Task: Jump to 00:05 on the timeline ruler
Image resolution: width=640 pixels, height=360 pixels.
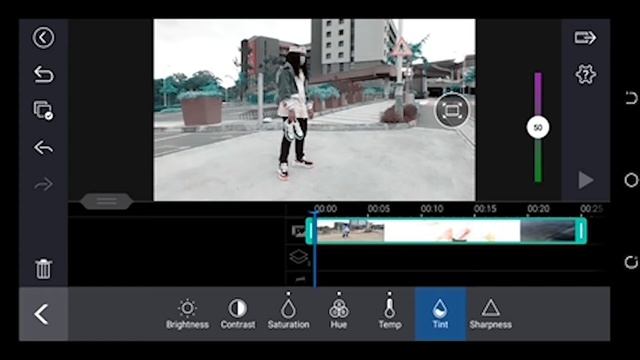Action: click(378, 209)
